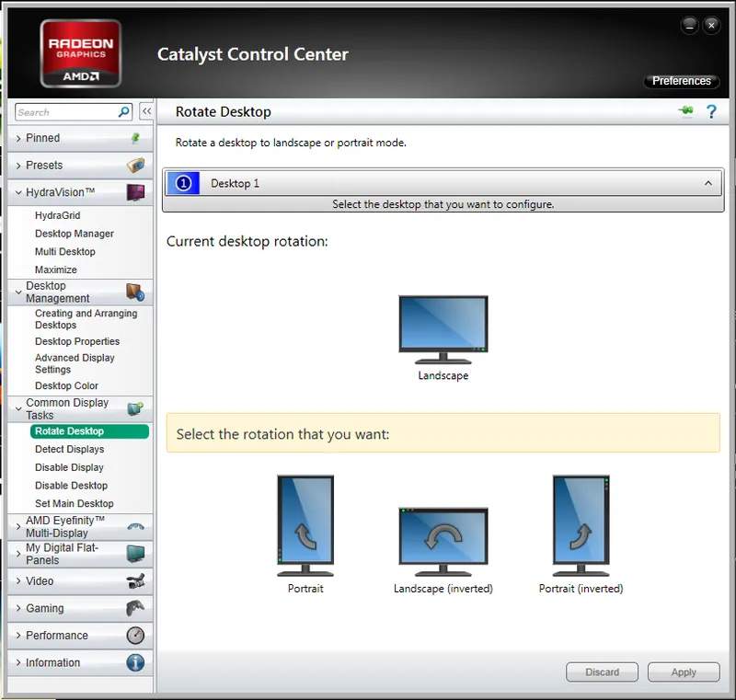Collapse the HydraVision section
This screenshot has width=736, height=700.
click(x=60, y=193)
